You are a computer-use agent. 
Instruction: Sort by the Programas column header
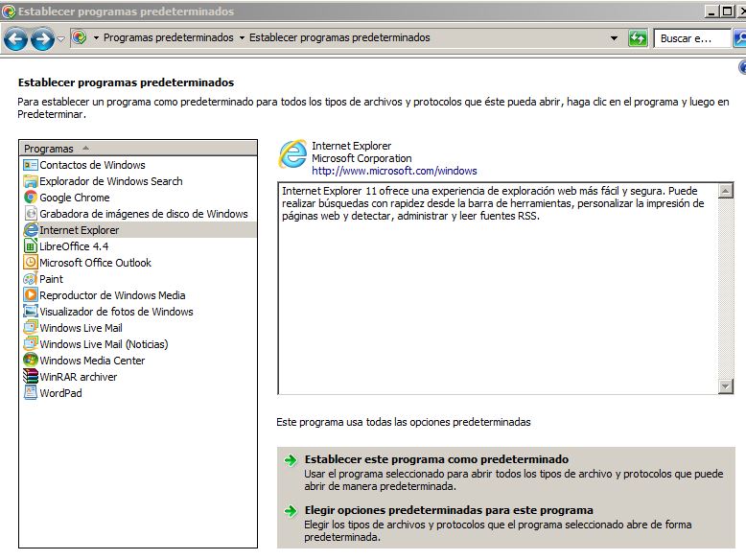(138, 149)
